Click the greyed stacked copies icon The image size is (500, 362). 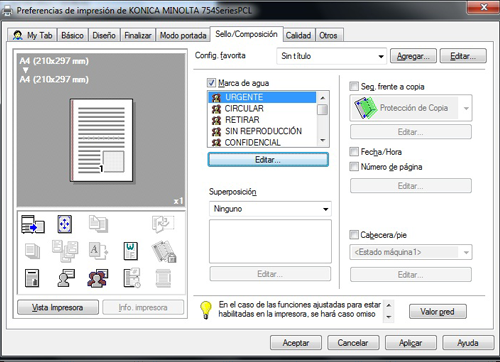click(32, 251)
